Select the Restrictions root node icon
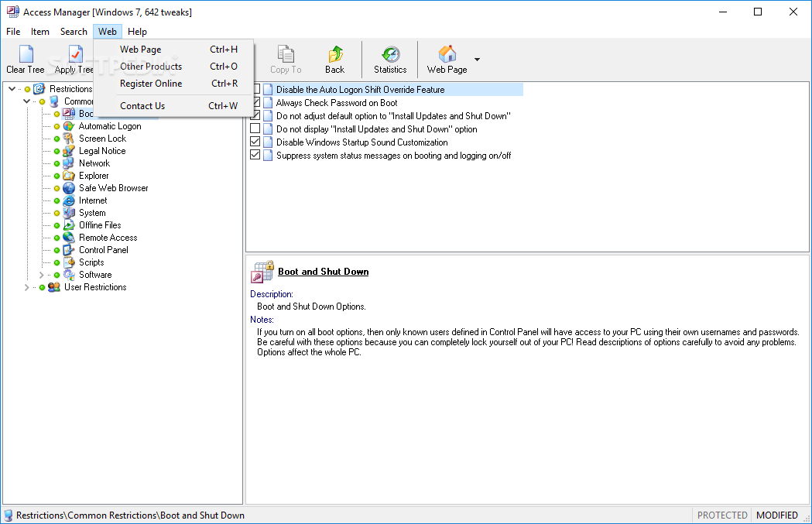 (39, 89)
